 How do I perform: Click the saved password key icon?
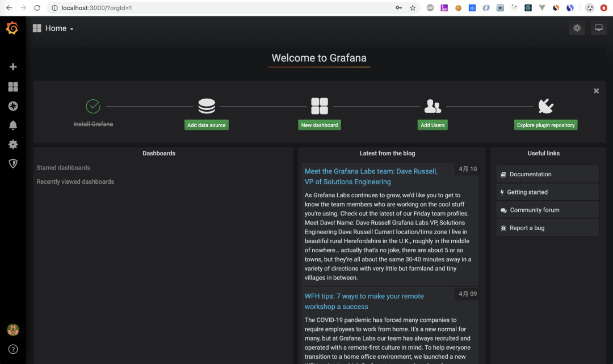point(398,8)
